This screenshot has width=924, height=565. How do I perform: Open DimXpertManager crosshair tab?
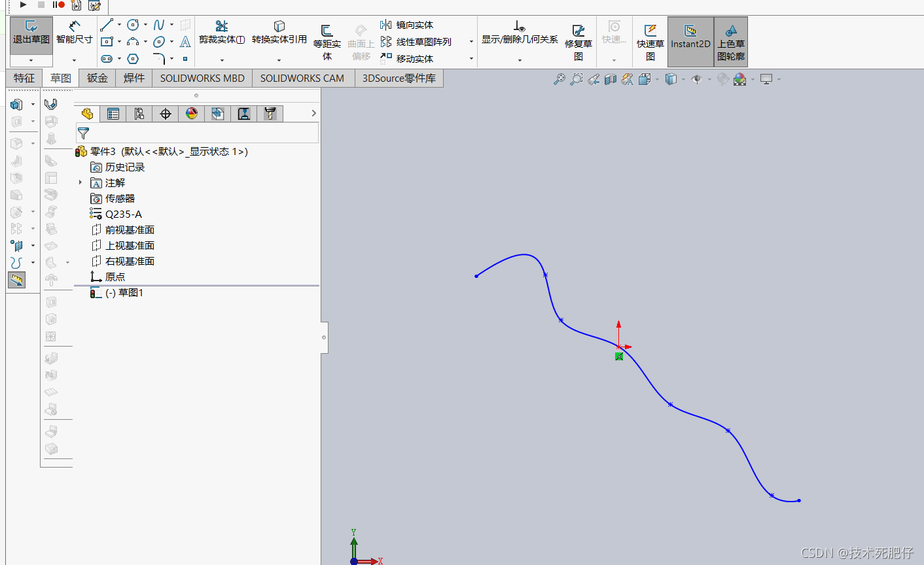[x=166, y=114]
